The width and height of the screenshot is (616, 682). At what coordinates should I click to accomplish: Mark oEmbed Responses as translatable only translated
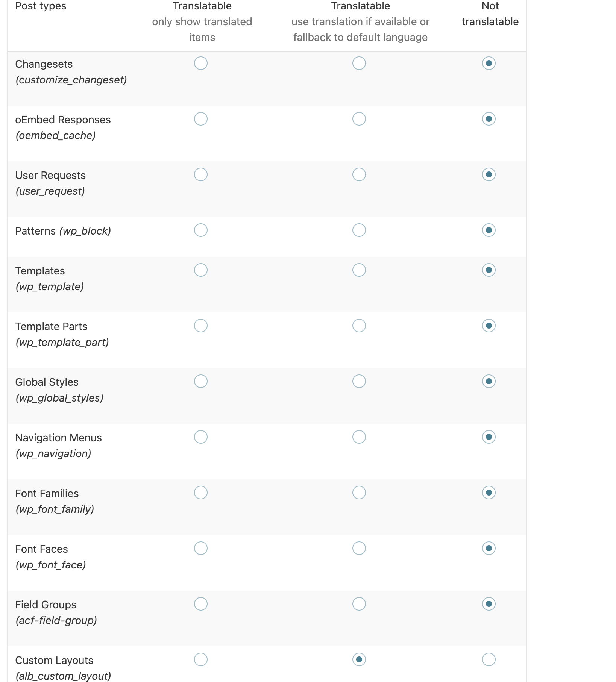click(201, 119)
